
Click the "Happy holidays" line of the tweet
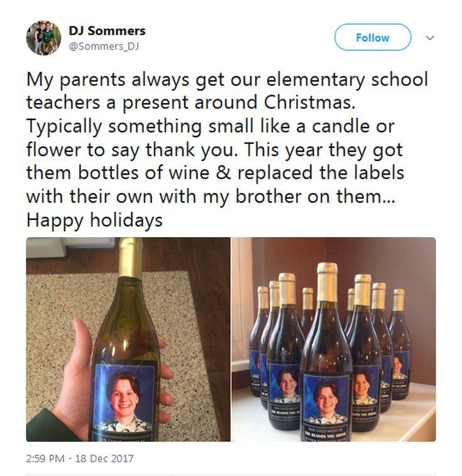(94, 221)
